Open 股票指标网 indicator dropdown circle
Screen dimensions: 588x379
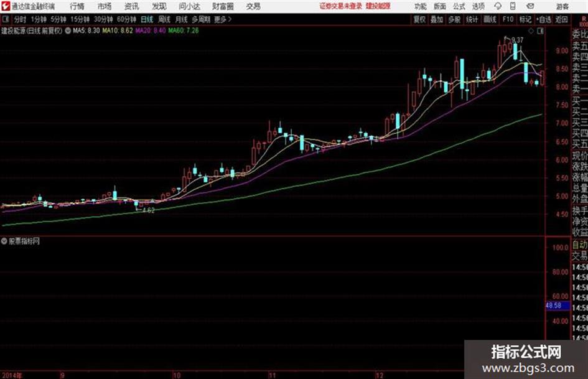[x=4, y=241]
